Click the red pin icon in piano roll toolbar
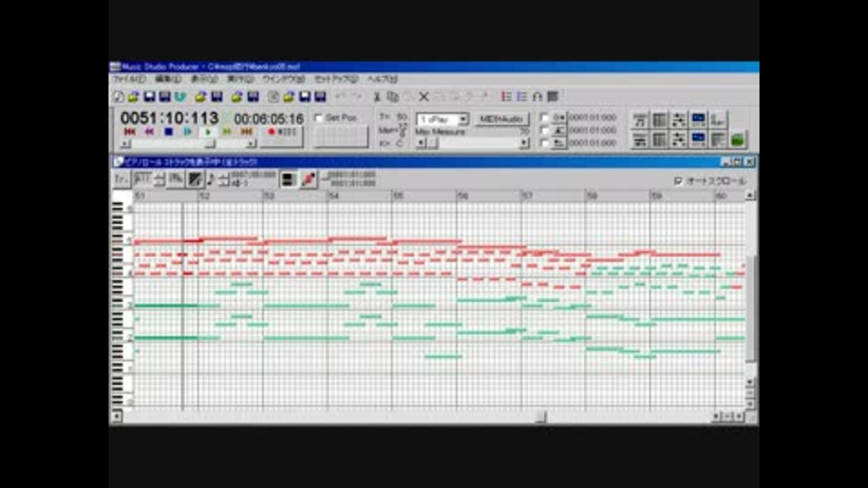Screen dimensions: 868x488 tap(309, 179)
